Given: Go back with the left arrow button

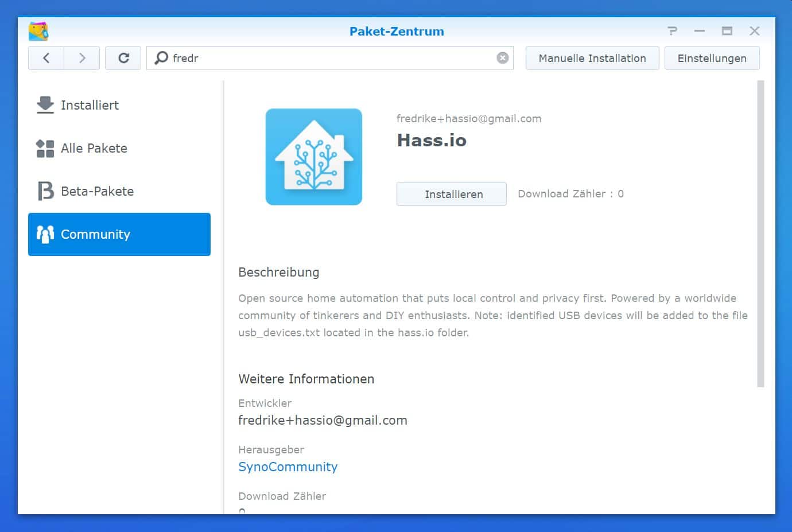Looking at the screenshot, I should 46,58.
